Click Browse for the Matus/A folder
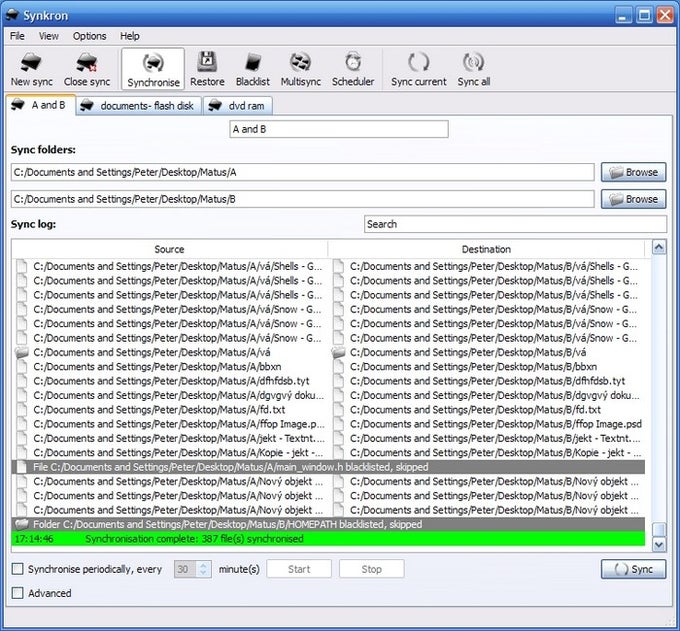680x631 pixels. tap(634, 172)
